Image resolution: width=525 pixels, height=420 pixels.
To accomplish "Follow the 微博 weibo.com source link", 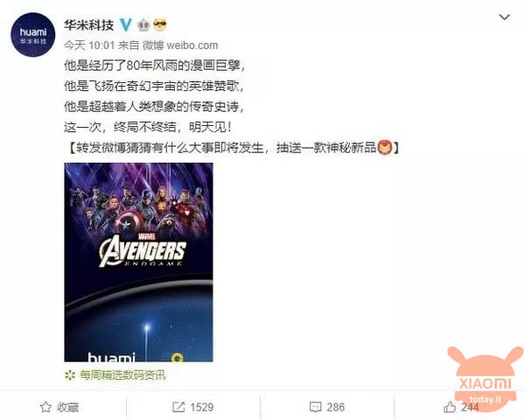I will tap(180, 45).
